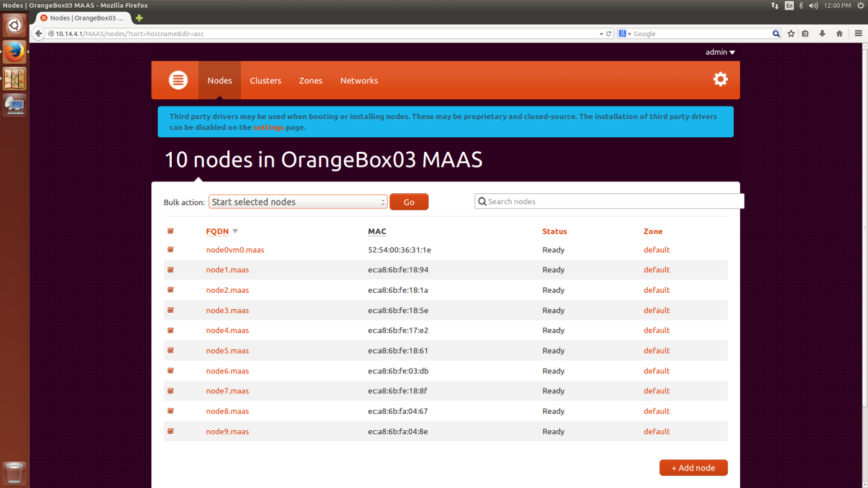Click the + Add node button
Screen dimensions: 868x488
pos(693,468)
